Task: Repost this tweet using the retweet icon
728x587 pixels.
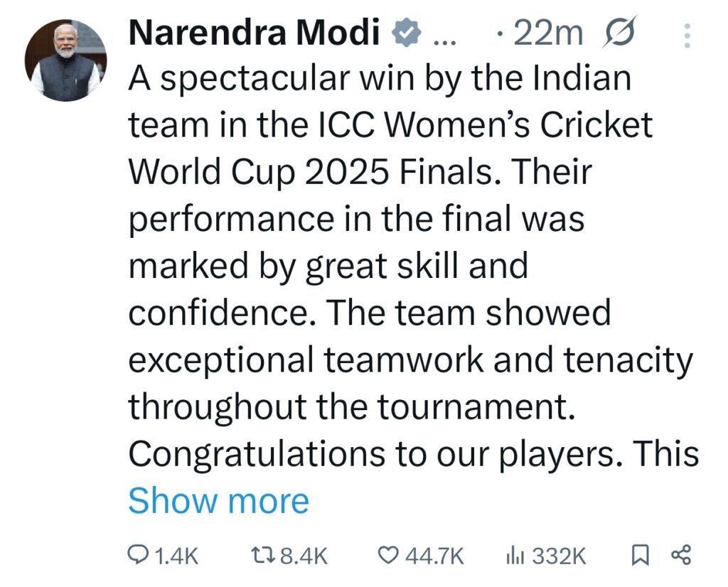Action: (263, 556)
